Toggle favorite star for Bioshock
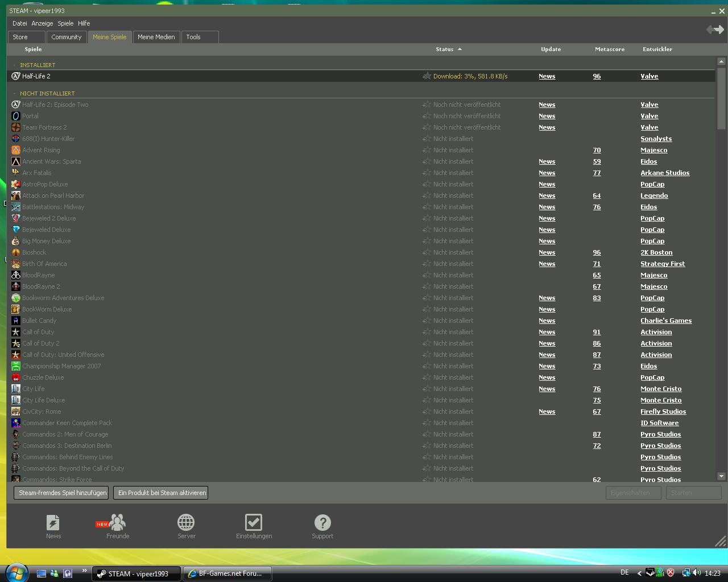 (x=427, y=252)
